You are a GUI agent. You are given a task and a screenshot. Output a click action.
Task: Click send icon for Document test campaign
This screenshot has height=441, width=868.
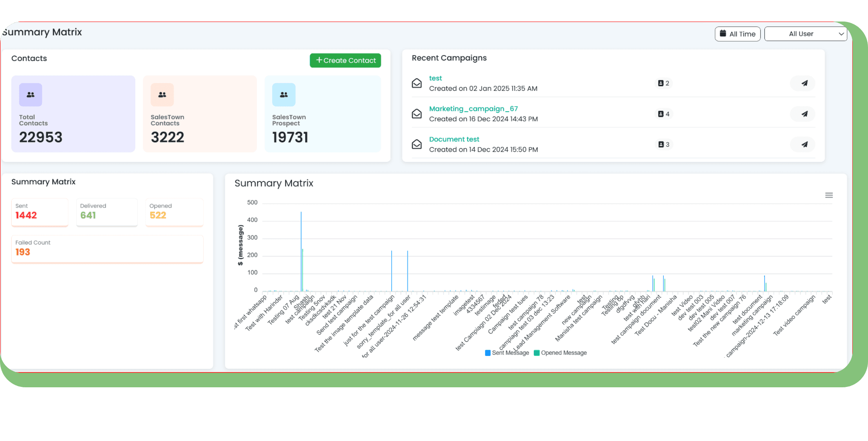pos(804,144)
